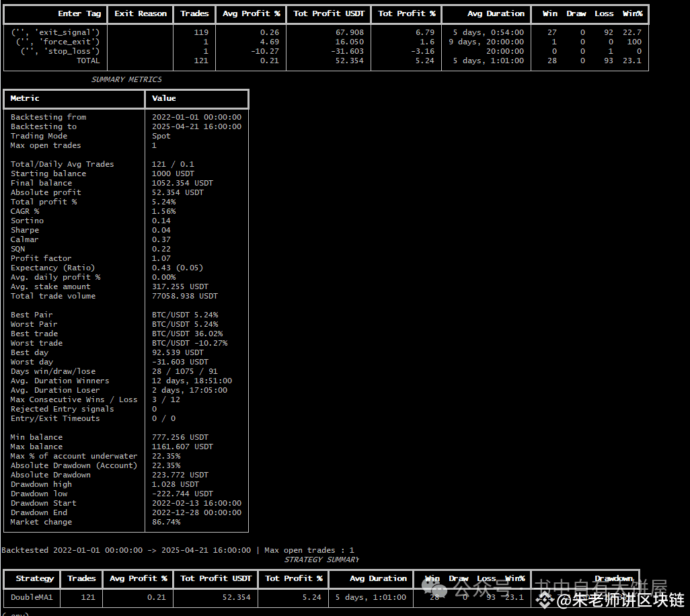The image size is (690, 616).
Task: Select the '0.43 (0.05)' expectancy value
Action: [x=178, y=268]
